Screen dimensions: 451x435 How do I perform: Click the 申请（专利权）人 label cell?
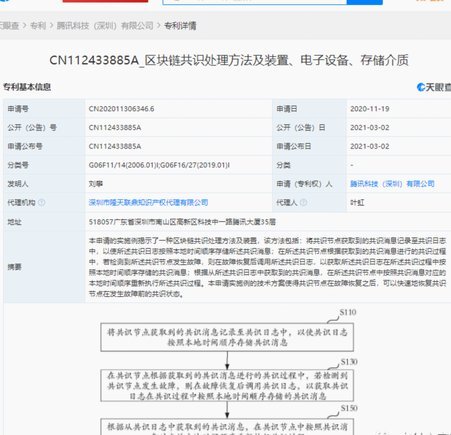309,184
